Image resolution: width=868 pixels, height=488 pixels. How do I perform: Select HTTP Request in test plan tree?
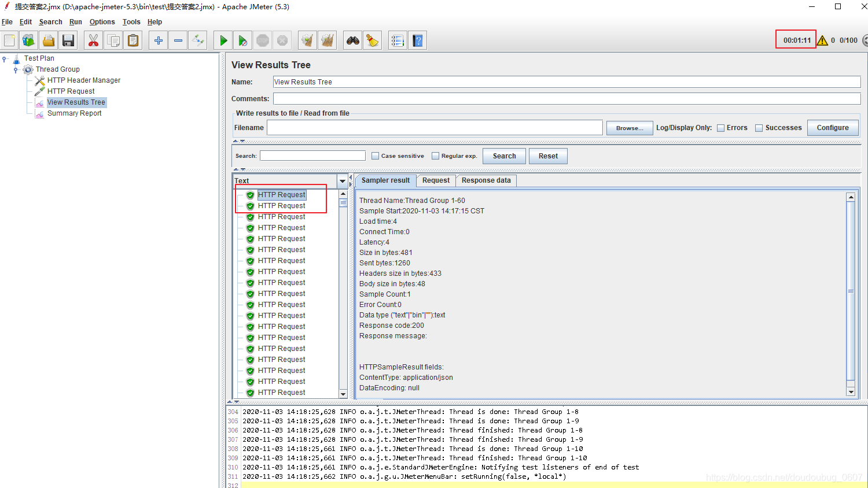[x=71, y=91]
